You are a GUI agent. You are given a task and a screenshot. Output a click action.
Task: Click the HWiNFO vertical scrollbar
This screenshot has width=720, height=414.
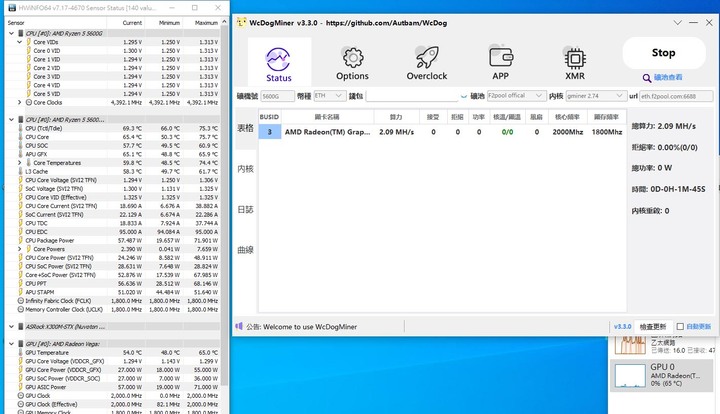224,205
